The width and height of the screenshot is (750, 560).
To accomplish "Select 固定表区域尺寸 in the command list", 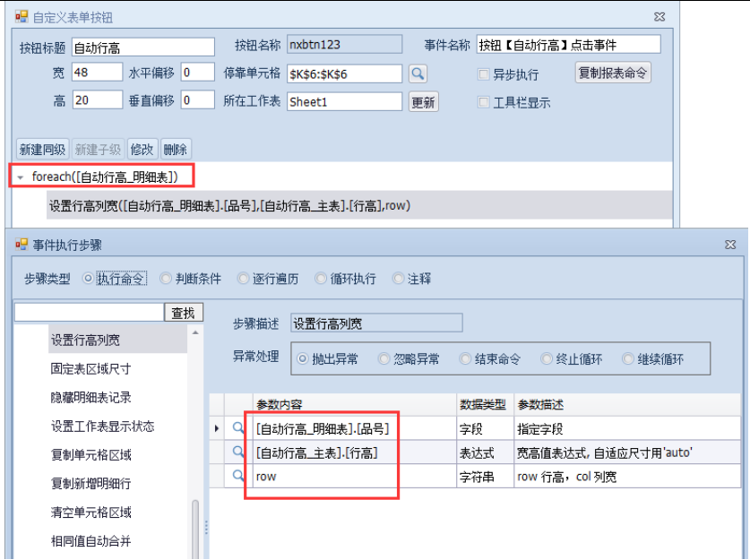I will coord(91,368).
